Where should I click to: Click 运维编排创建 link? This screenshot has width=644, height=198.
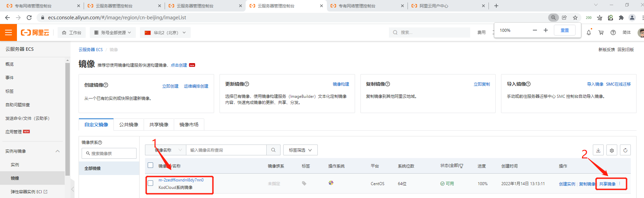[x=196, y=86]
